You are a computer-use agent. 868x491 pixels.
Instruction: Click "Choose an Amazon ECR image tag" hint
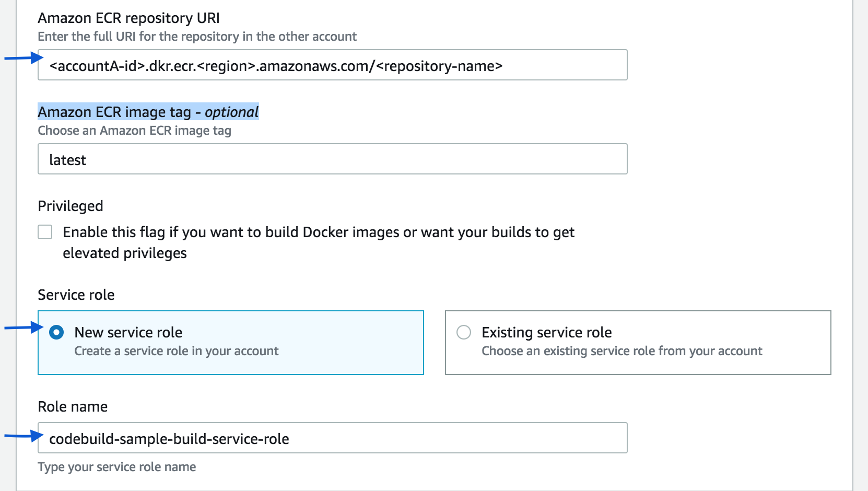click(x=134, y=131)
